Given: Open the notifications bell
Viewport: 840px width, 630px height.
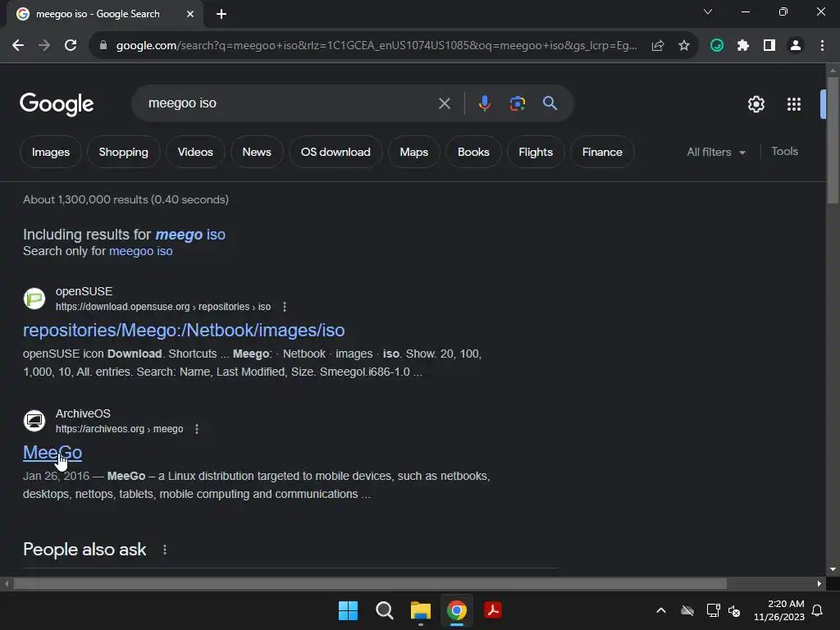Looking at the screenshot, I should [x=817, y=610].
